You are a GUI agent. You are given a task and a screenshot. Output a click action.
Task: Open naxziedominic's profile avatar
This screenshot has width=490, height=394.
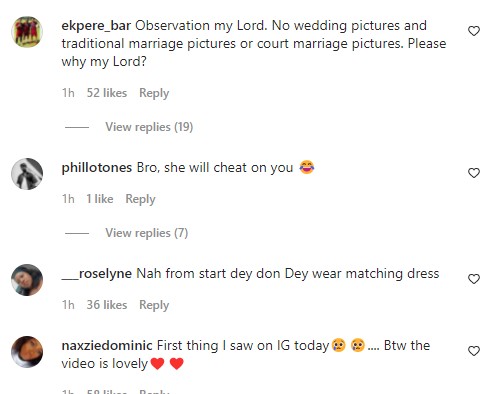[27, 352]
